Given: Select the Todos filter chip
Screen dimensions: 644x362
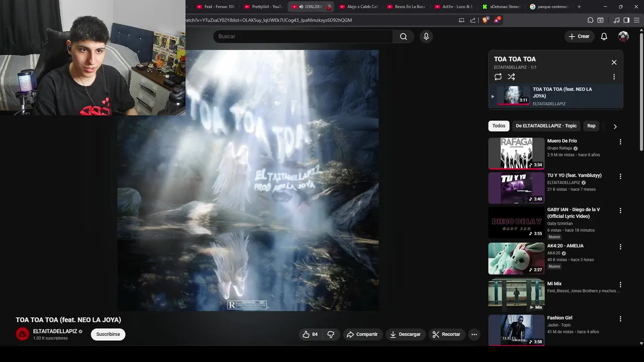Looking at the screenshot, I should coord(499,126).
